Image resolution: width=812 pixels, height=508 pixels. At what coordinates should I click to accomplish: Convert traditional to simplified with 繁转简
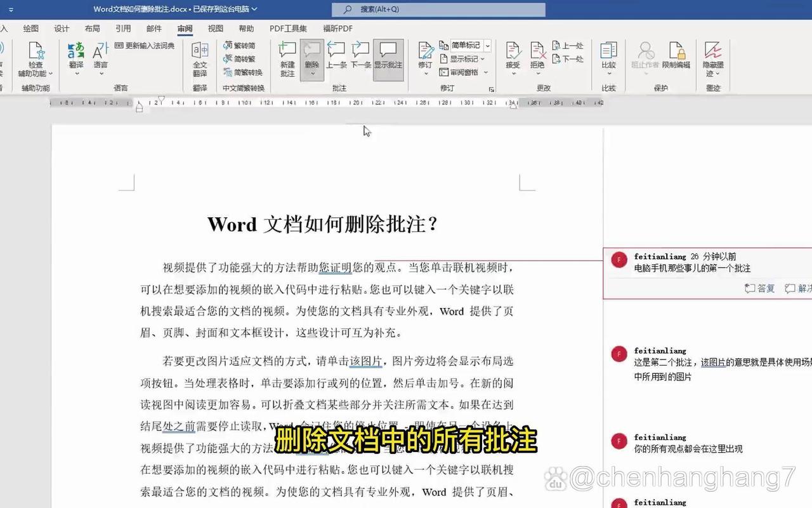[240, 46]
